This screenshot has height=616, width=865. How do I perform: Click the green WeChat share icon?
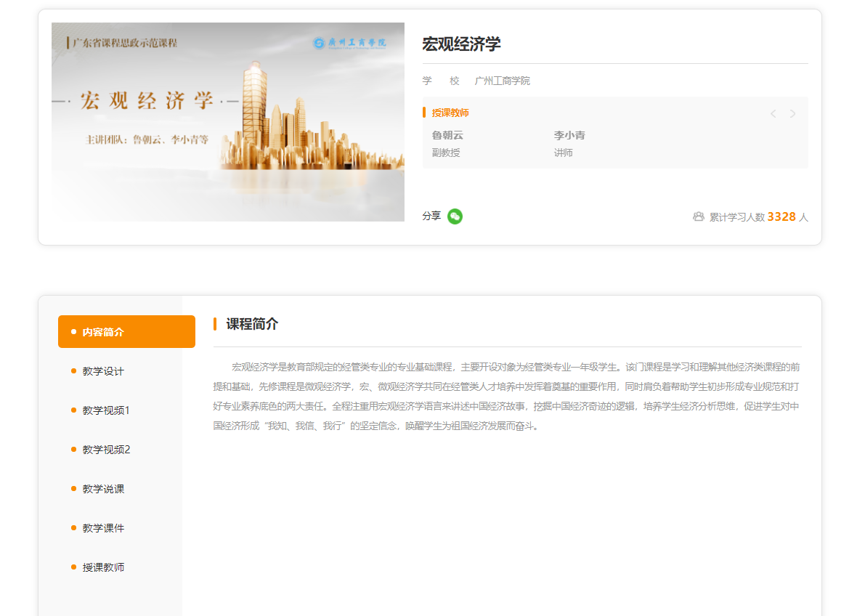click(455, 216)
